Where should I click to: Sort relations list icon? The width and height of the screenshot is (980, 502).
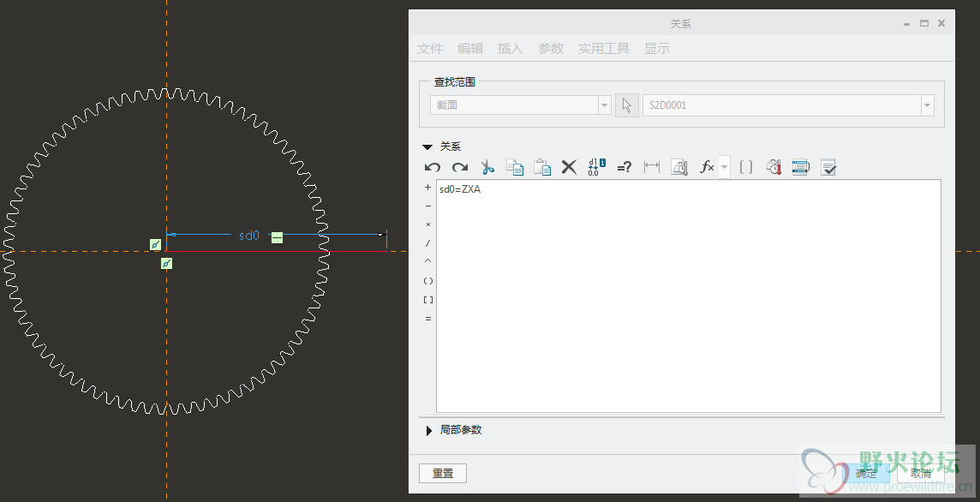pyautogui.click(x=801, y=167)
